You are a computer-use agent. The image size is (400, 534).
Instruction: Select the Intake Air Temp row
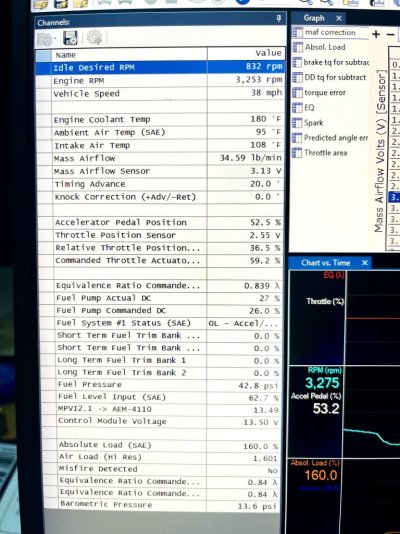tap(160, 145)
